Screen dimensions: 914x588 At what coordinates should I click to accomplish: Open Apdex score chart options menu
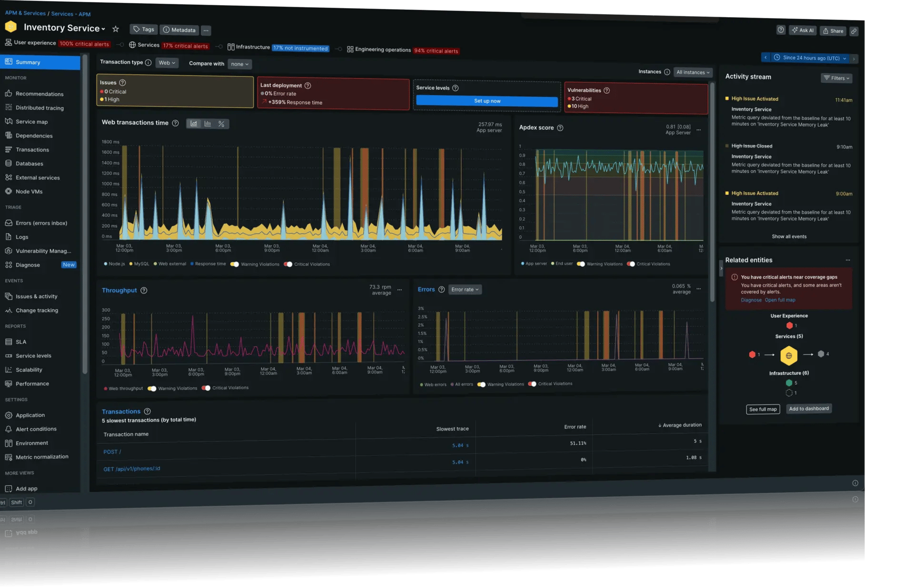click(x=699, y=130)
